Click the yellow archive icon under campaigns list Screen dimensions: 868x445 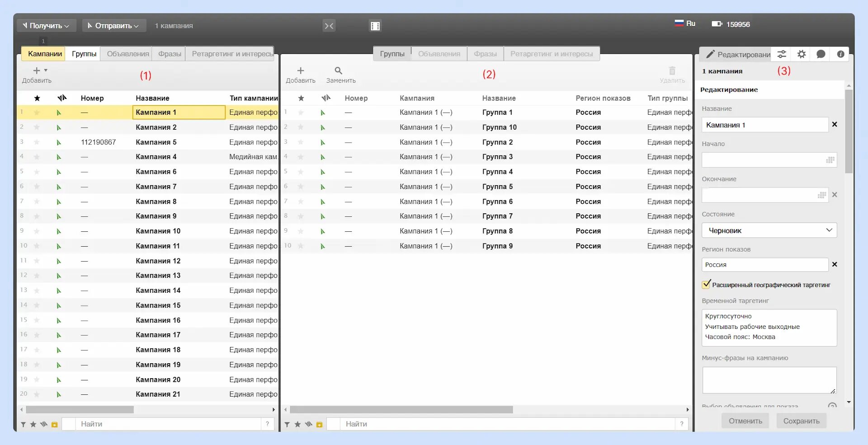55,424
